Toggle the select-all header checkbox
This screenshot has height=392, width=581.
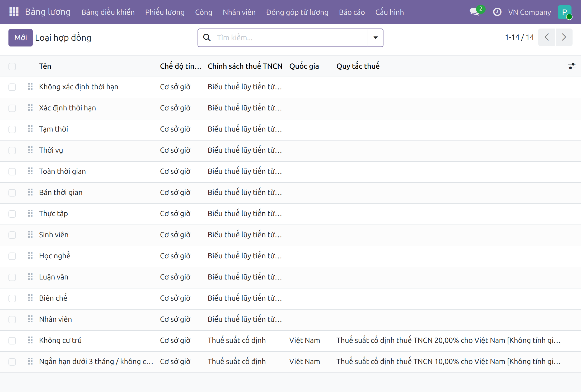12,66
